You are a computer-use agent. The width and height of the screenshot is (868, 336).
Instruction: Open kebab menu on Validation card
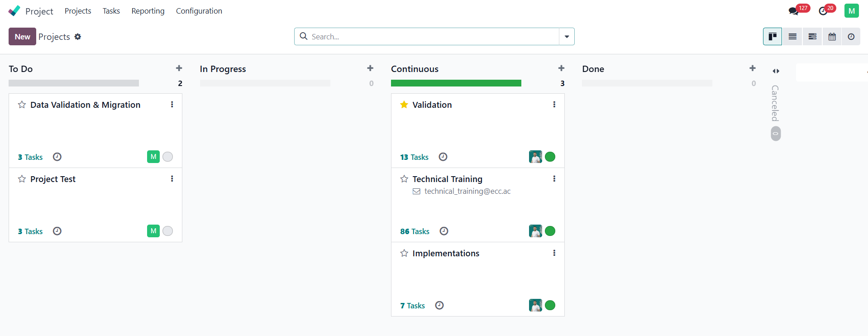[554, 105]
